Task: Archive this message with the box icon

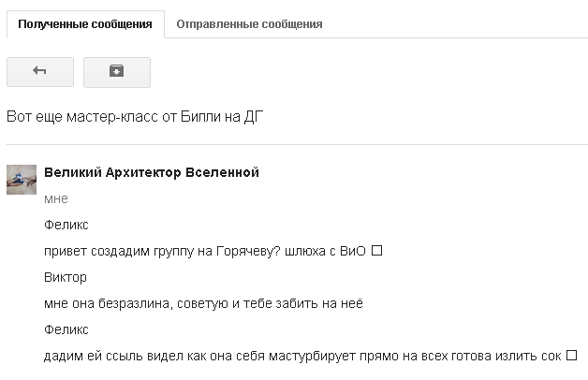Action: coord(116,71)
